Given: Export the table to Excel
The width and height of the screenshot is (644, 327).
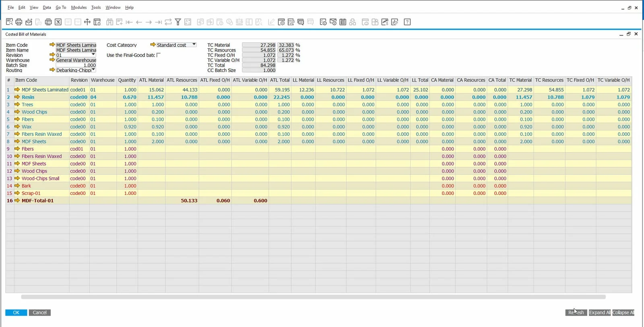Looking at the screenshot, I should pos(58,22).
